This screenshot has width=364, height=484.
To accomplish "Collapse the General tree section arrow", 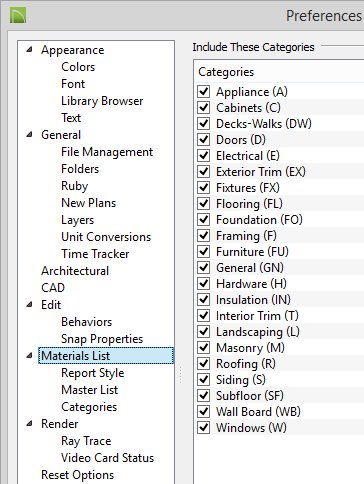I will click(x=30, y=135).
